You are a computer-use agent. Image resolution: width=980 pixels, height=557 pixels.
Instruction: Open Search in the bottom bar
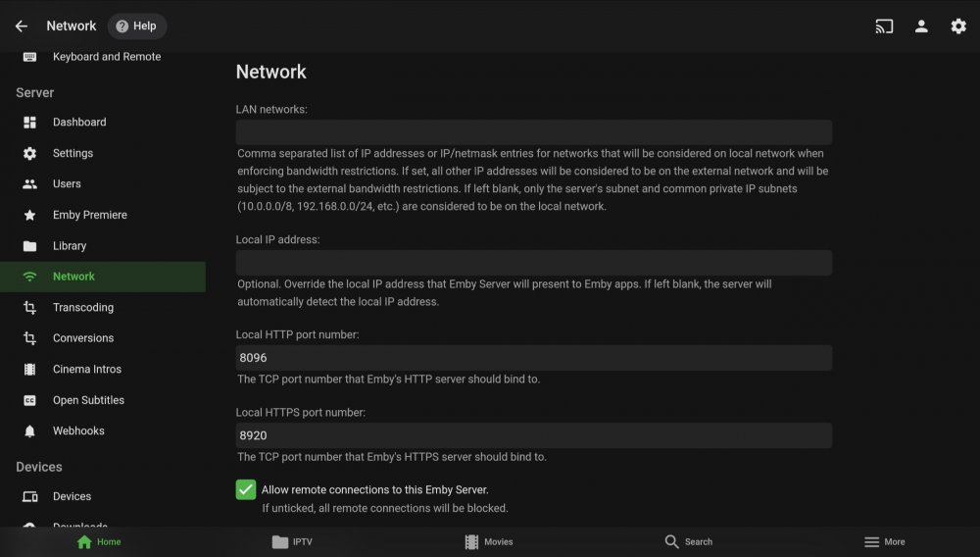point(688,542)
